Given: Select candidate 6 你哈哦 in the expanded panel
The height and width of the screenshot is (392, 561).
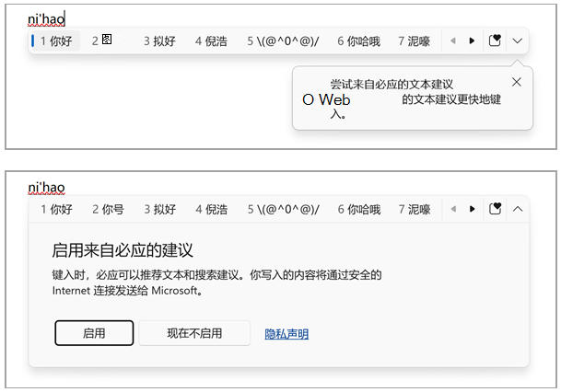Looking at the screenshot, I should click(x=358, y=209).
